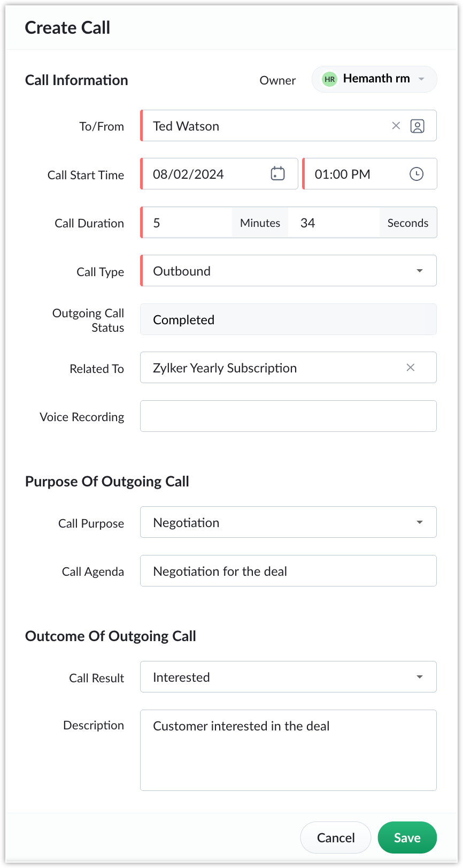Open the Call Type Outbound dropdown
This screenshot has width=463, height=868.
(289, 271)
